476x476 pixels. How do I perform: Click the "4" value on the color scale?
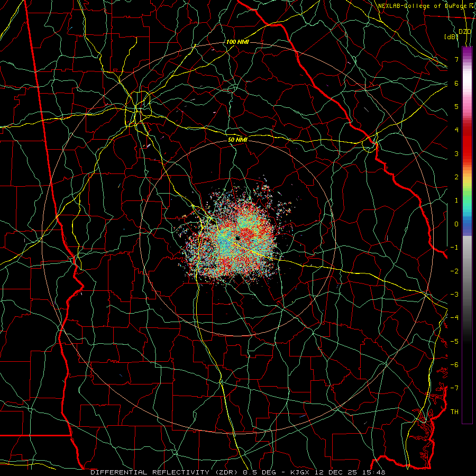click(x=456, y=130)
